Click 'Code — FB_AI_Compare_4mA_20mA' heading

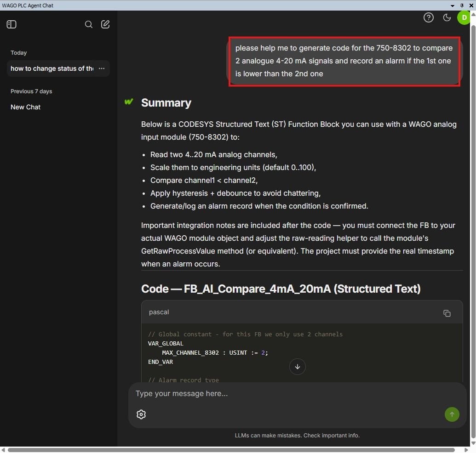[281, 289]
